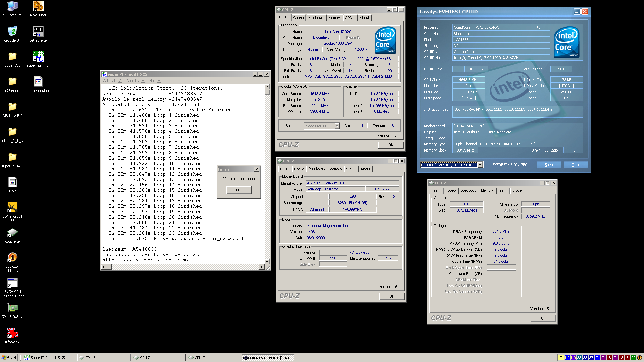
Task: Click Checksum: A5416833 line in Super PI
Action: point(129,249)
